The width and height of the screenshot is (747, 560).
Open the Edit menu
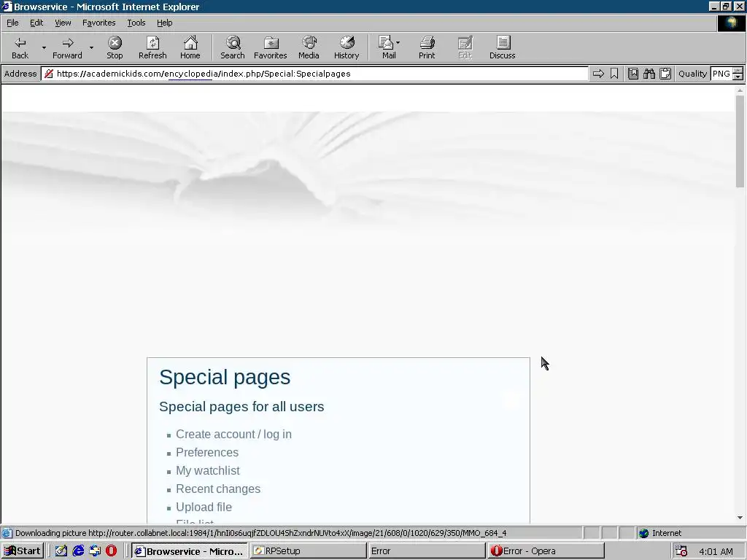(36, 23)
